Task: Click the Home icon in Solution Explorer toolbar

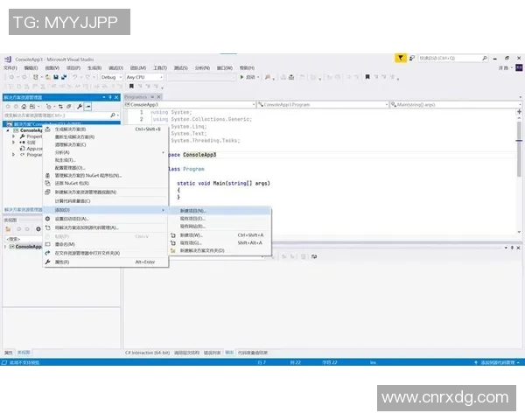Action: point(24,106)
